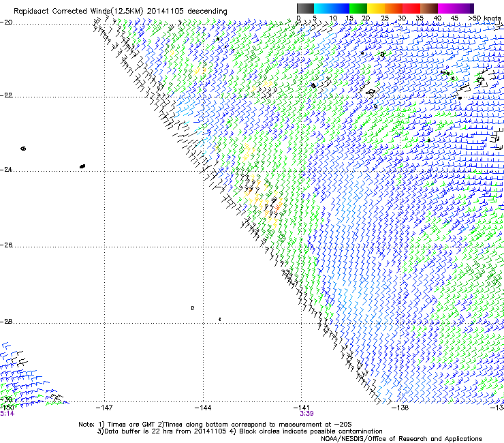Click the brown 35-40 knots legend color
The image size is (504, 443).
click(429, 8)
